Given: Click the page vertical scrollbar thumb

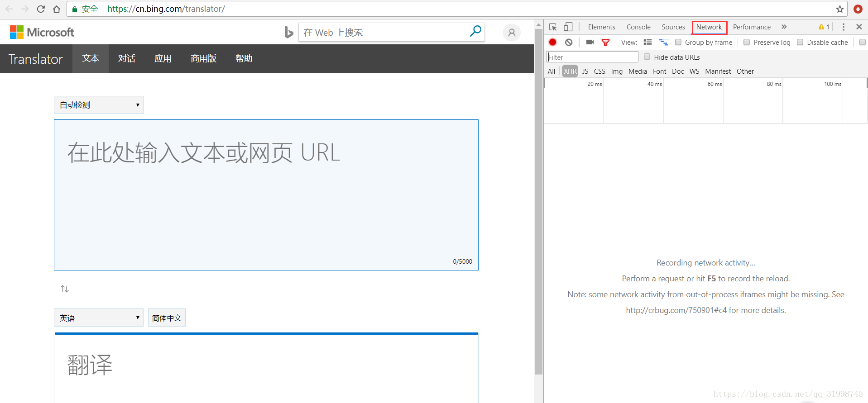Looking at the screenshot, I should 538,202.
